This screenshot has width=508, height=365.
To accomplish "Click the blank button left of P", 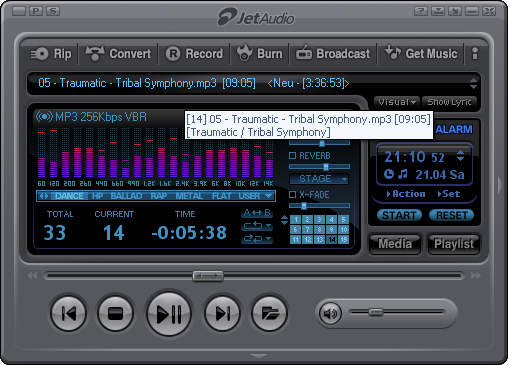I will click(x=19, y=11).
